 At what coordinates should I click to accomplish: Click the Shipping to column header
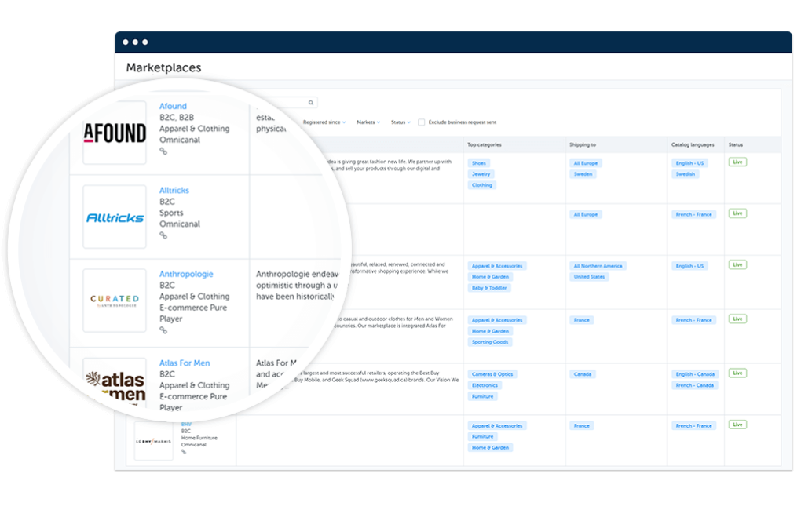click(x=584, y=145)
